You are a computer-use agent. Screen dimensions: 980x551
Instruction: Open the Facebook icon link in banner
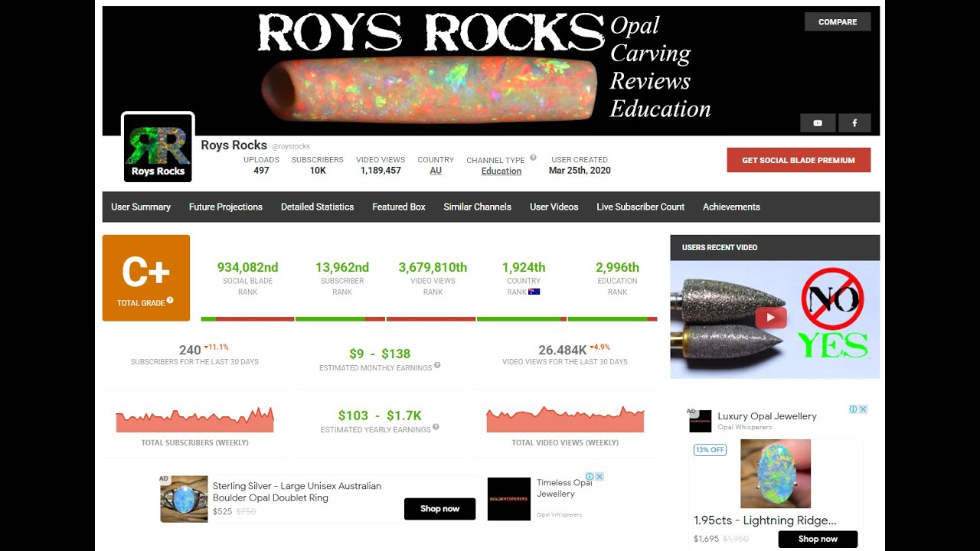click(854, 122)
